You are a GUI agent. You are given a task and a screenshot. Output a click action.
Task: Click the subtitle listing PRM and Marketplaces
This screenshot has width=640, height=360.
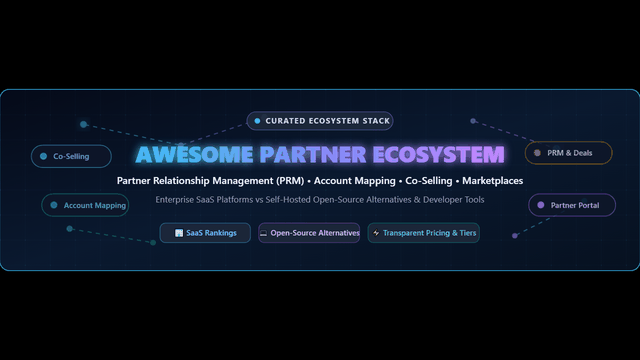pyautogui.click(x=320, y=180)
